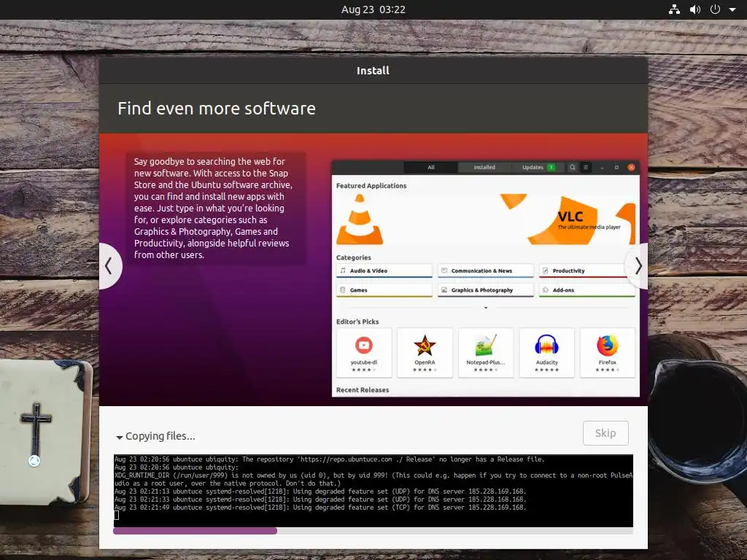The height and width of the screenshot is (560, 747).
Task: Click the chat icon beside Communication & News
Action: tap(444, 271)
